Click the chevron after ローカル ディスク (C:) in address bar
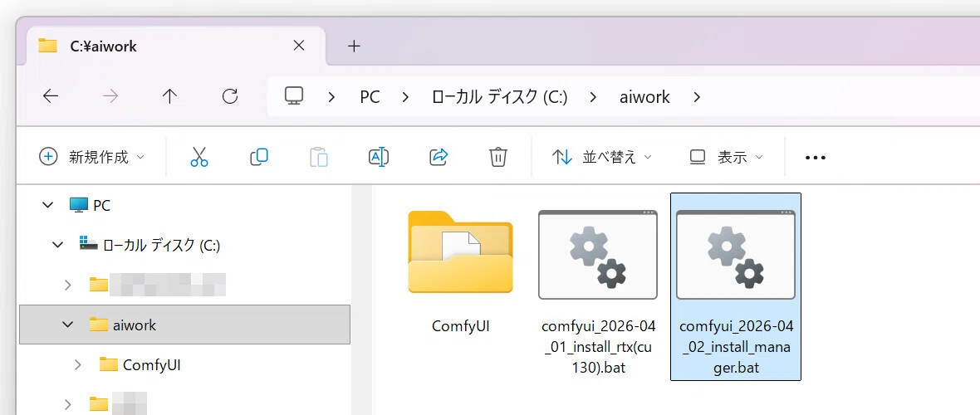The image size is (980, 415). click(x=593, y=97)
